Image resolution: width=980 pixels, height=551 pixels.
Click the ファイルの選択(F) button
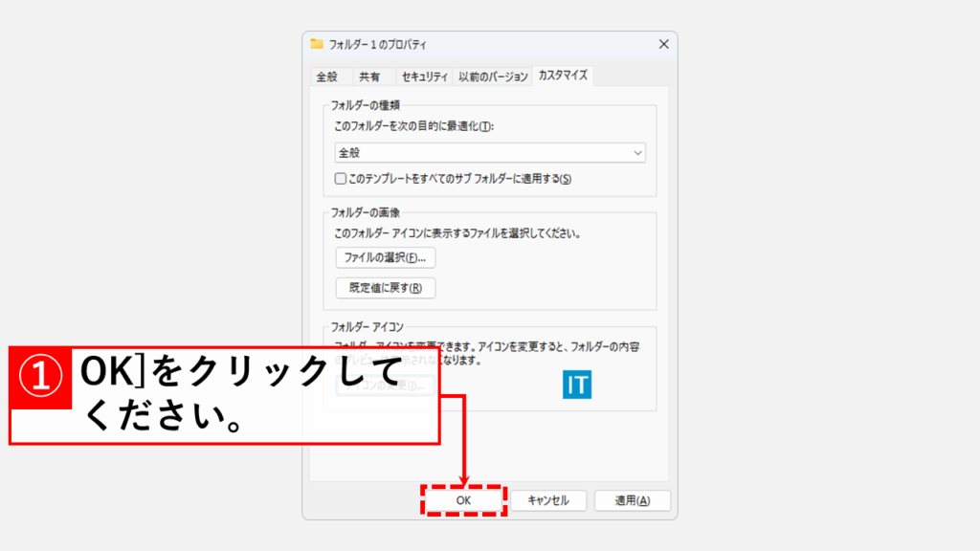(384, 257)
